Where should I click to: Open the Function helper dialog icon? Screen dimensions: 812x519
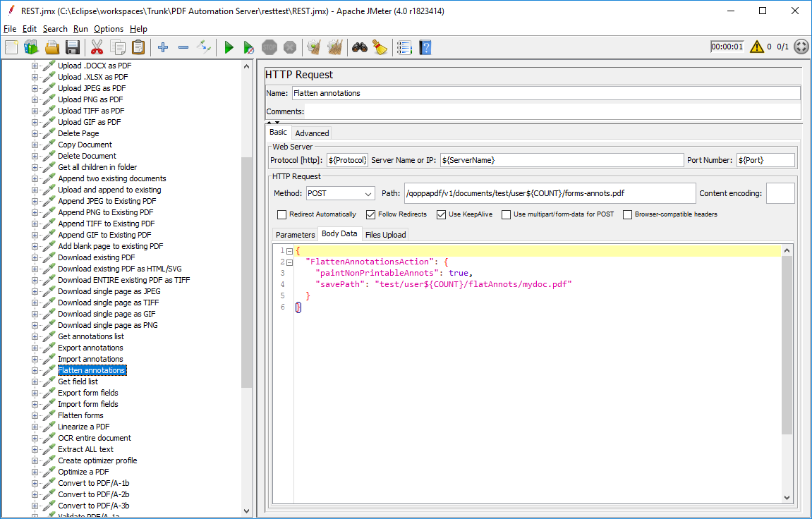click(404, 48)
